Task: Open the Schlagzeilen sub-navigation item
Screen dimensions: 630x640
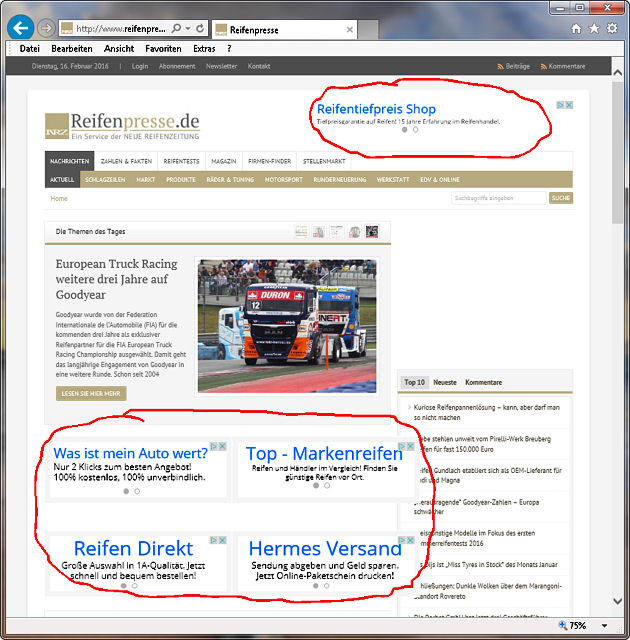Action: click(105, 180)
